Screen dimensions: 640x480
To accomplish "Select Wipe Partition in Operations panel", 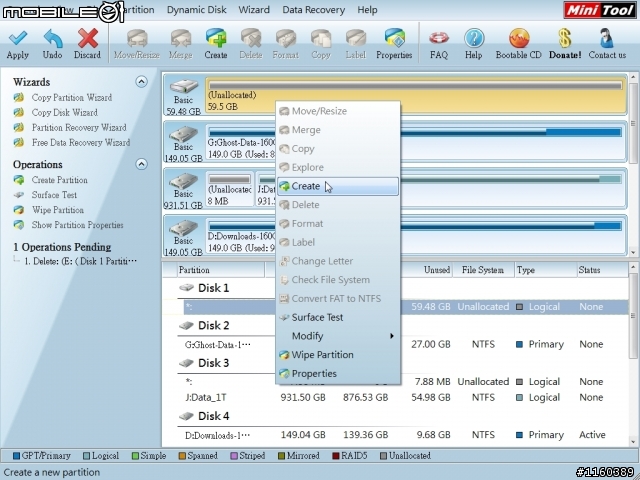I will pyautogui.click(x=58, y=210).
